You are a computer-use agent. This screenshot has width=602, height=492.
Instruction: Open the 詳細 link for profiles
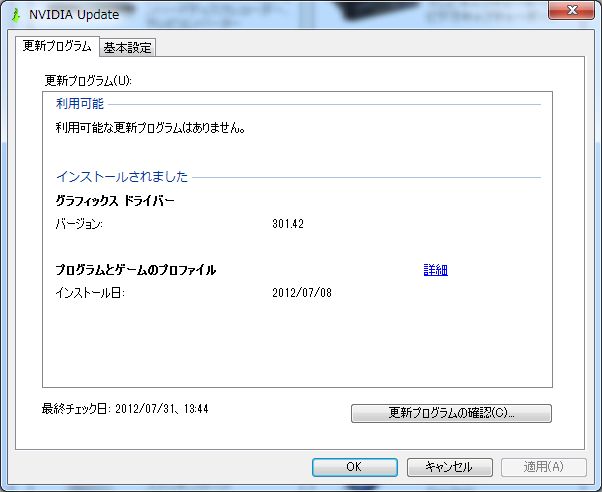point(435,270)
